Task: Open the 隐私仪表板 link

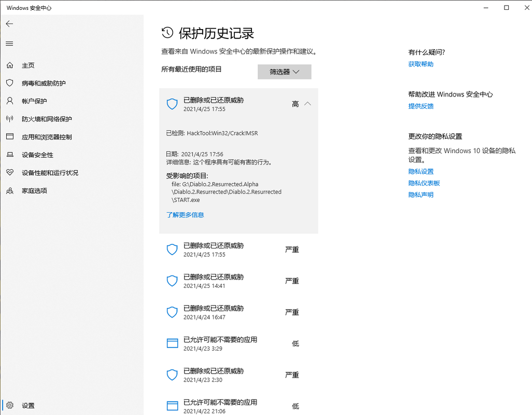Action: click(424, 183)
